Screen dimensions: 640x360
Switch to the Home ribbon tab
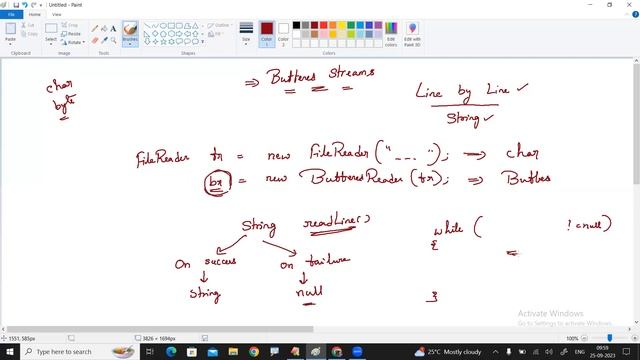tap(35, 14)
